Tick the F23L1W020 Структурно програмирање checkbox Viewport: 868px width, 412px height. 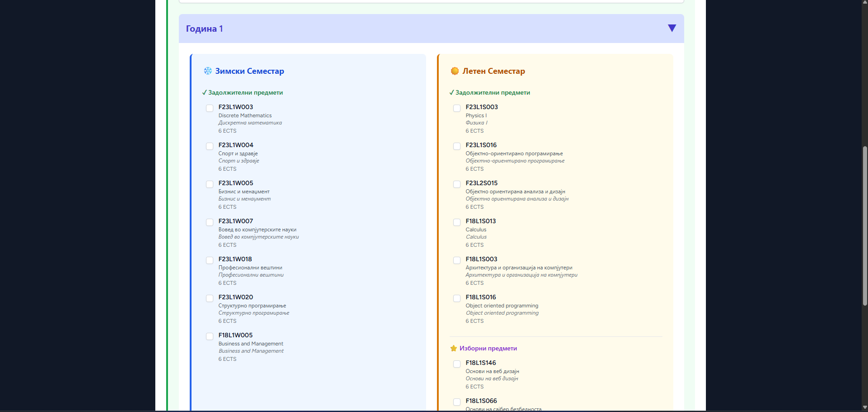tap(210, 298)
